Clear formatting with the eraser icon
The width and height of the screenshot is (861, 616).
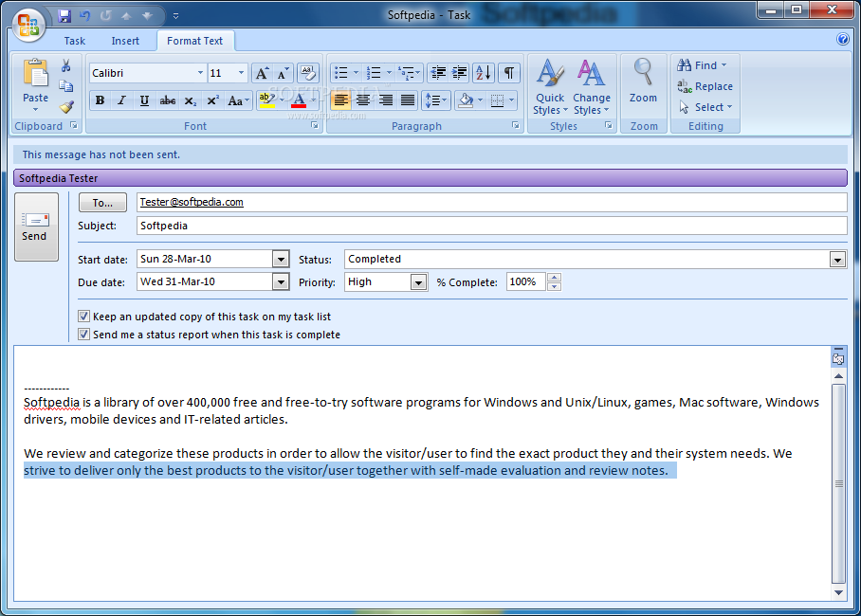pos(308,73)
